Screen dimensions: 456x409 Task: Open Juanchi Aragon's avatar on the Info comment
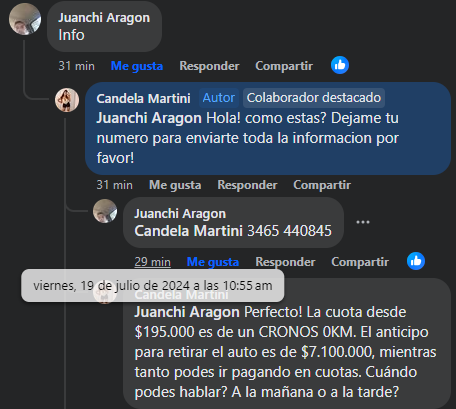(x=25, y=19)
